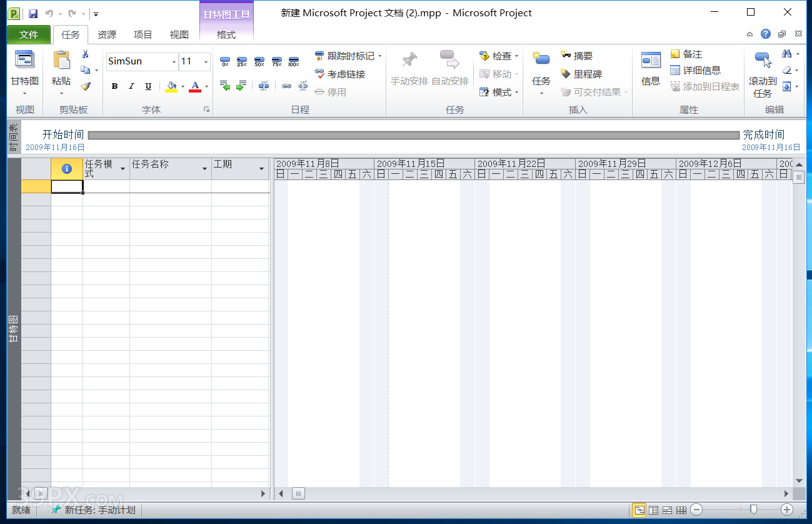The image size is (812, 524).
Task: Click the Save icon in quick access toolbar
Action: point(33,13)
